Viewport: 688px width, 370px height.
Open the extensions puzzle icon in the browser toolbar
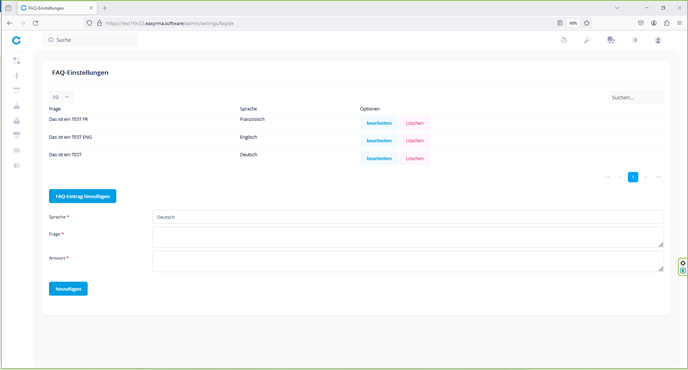click(x=666, y=23)
